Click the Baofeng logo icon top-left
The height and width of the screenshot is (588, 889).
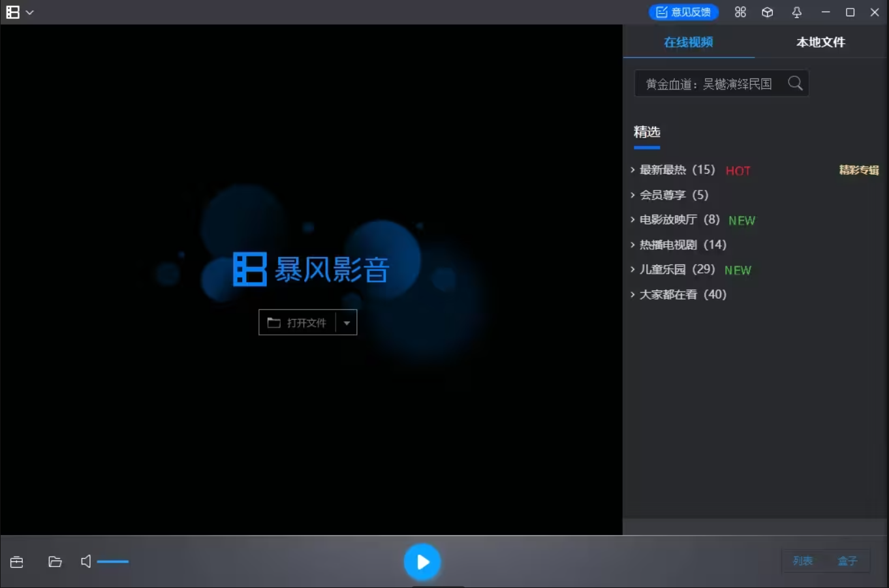pos(12,12)
